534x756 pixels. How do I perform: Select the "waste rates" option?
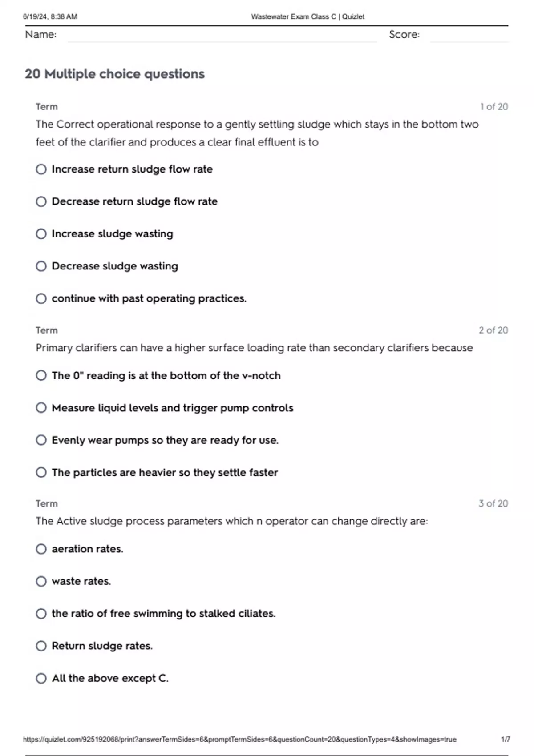tap(41, 581)
